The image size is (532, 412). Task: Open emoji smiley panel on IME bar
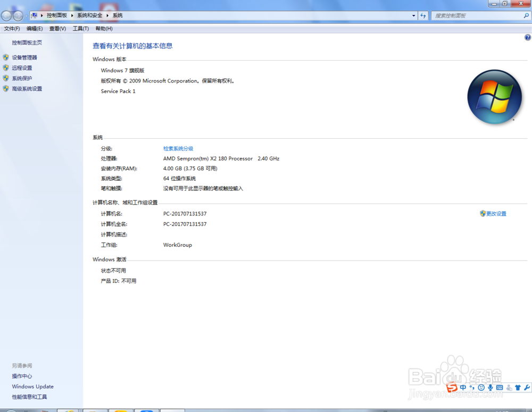[481, 387]
